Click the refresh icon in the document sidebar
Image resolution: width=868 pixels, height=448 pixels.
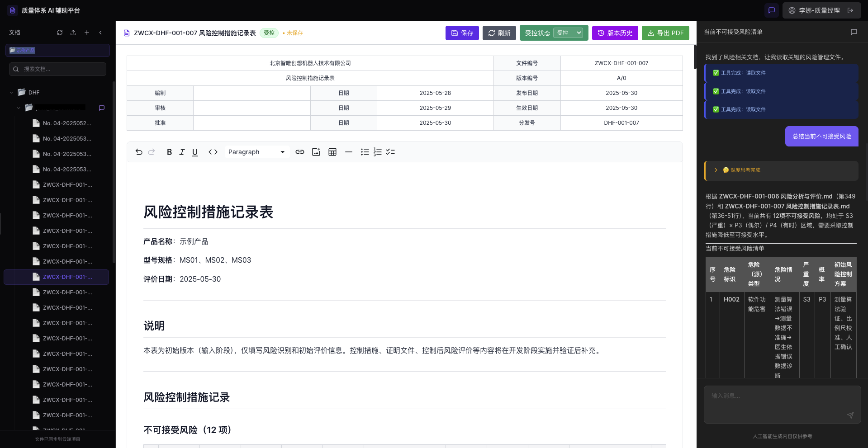(60, 33)
